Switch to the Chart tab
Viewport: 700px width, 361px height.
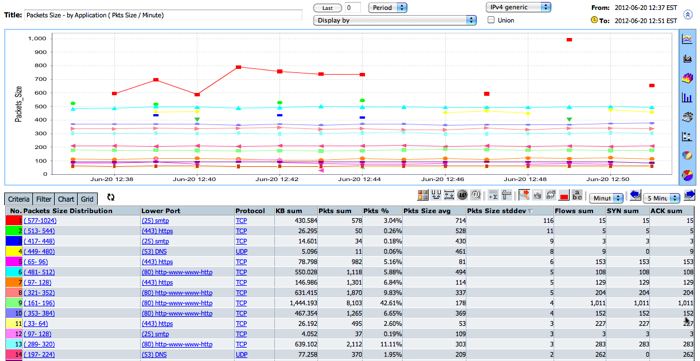66,199
